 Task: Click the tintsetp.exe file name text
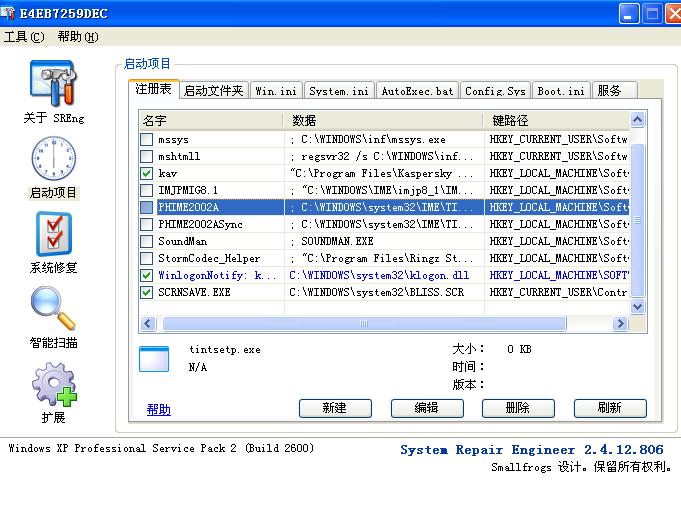[x=225, y=350]
